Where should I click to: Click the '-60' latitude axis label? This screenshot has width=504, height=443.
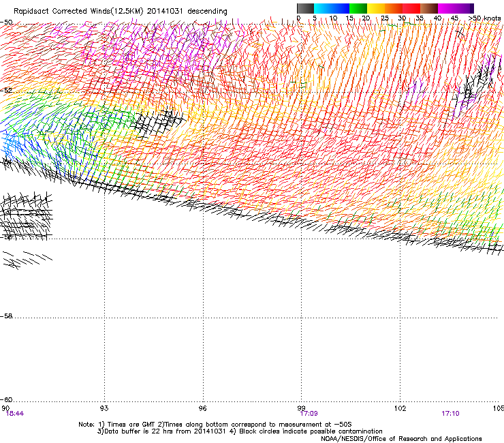coord(6,399)
